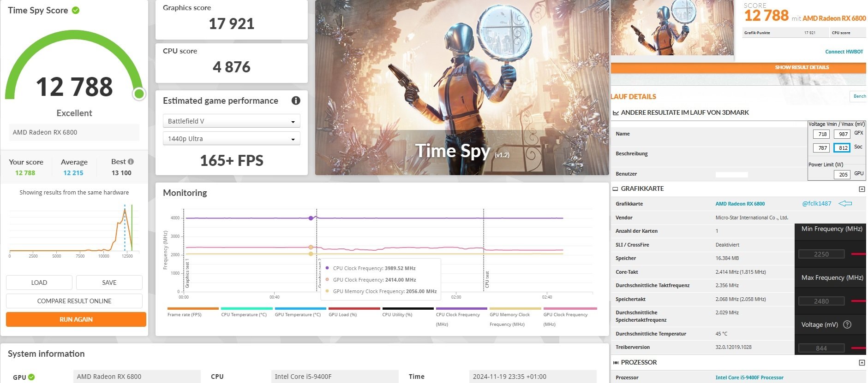The height and width of the screenshot is (383, 868).
Task: Click Voltage (mV) field showing 844
Action: point(821,348)
